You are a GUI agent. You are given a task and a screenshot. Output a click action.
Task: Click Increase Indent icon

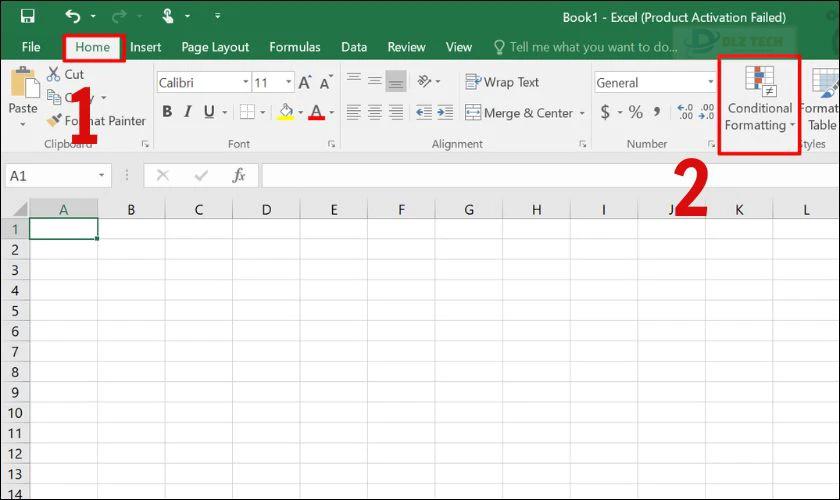click(445, 112)
